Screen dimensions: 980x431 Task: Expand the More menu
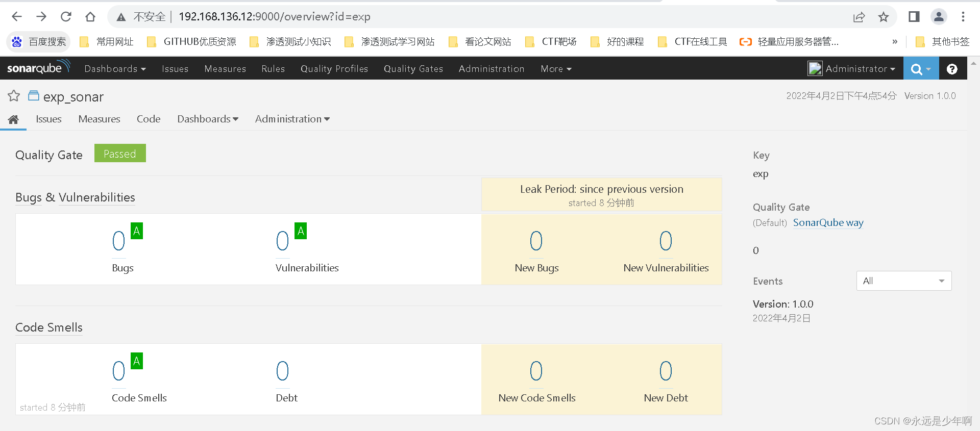tap(556, 69)
